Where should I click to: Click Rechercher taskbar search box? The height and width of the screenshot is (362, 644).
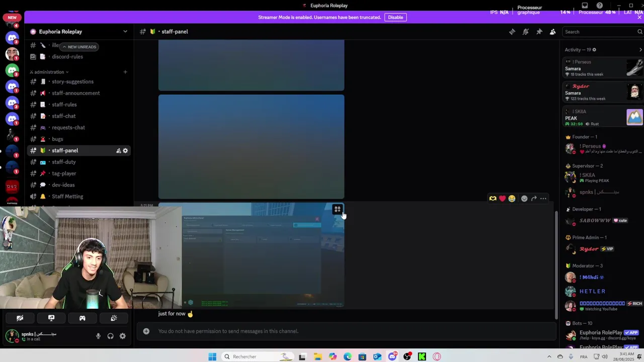(x=258, y=357)
